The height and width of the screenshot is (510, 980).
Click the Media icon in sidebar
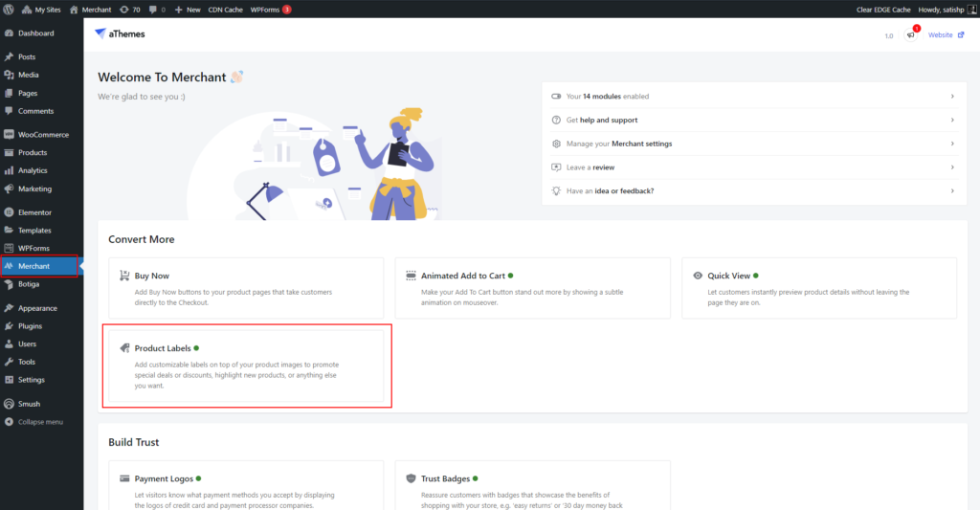point(9,75)
